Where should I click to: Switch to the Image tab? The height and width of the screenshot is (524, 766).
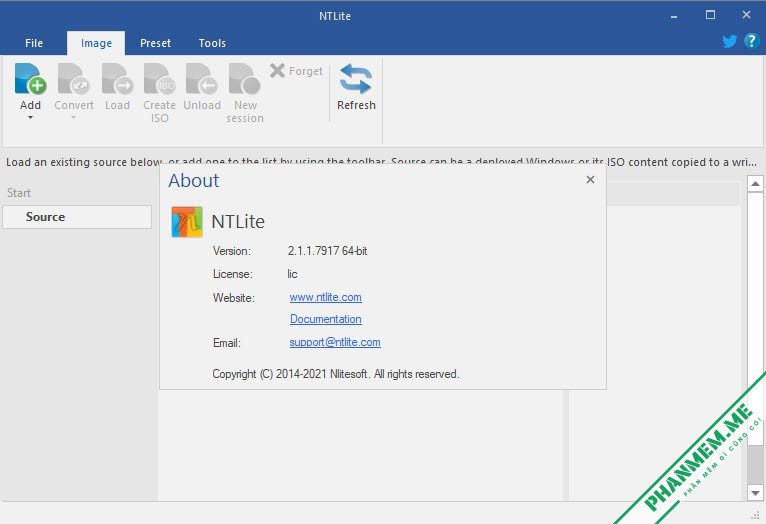click(96, 43)
